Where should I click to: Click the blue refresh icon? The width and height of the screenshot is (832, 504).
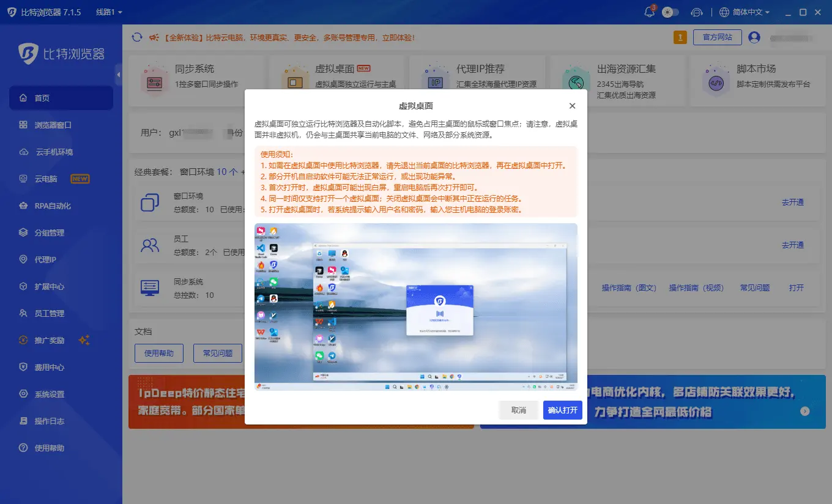point(137,37)
